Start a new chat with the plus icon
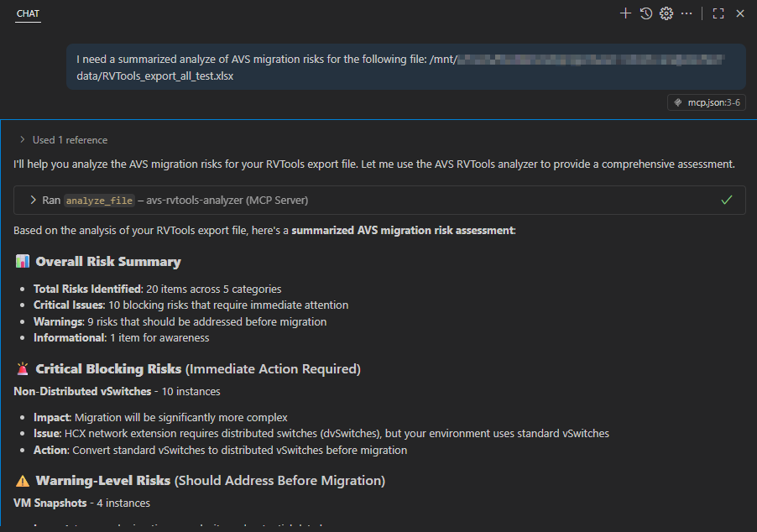 pyautogui.click(x=625, y=13)
